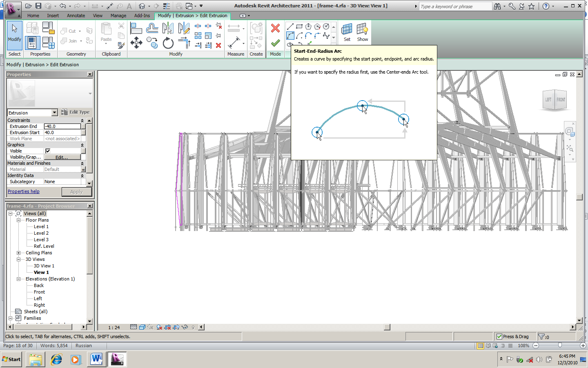Screen dimensions: 588x368
Task: Click the red Delete X in Modify panel
Action: coord(218,45)
